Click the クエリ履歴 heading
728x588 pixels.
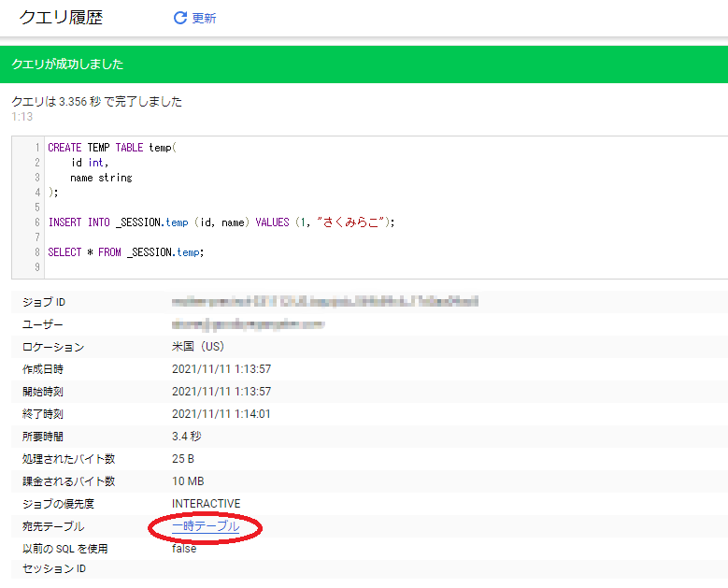(61, 18)
